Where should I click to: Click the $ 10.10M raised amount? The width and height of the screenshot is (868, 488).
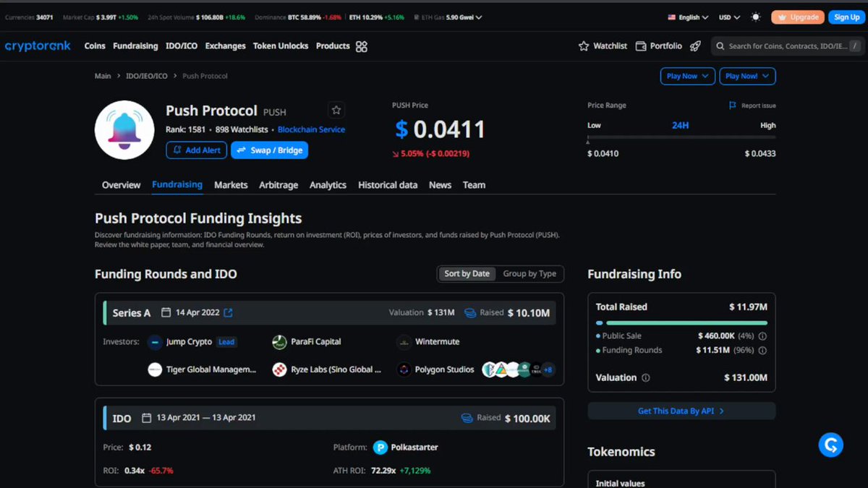tap(529, 313)
